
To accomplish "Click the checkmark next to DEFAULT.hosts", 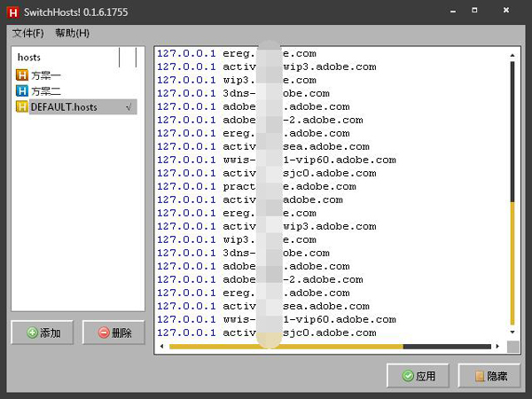I will tap(129, 107).
